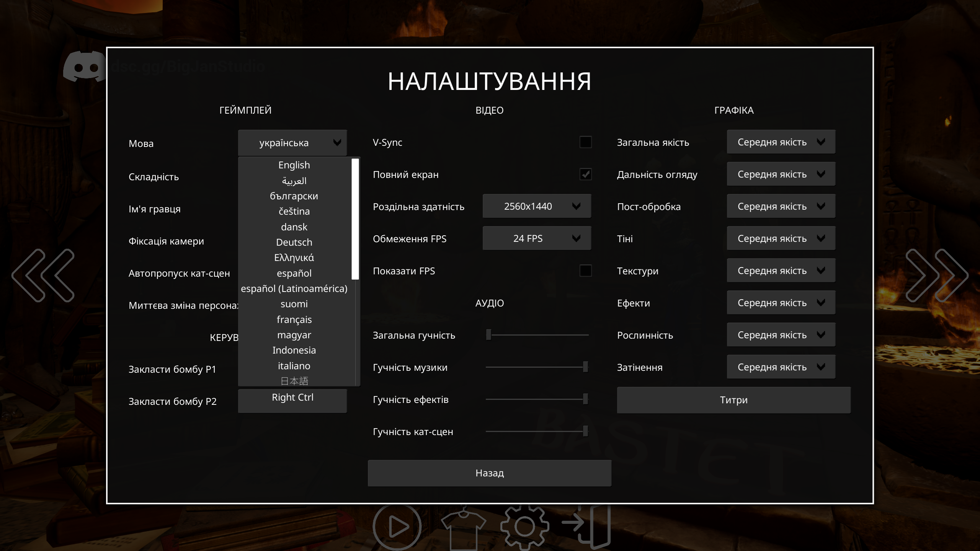This screenshot has height=551, width=980.
Task: Open the T-shirt skins icon
Action: coord(464,528)
